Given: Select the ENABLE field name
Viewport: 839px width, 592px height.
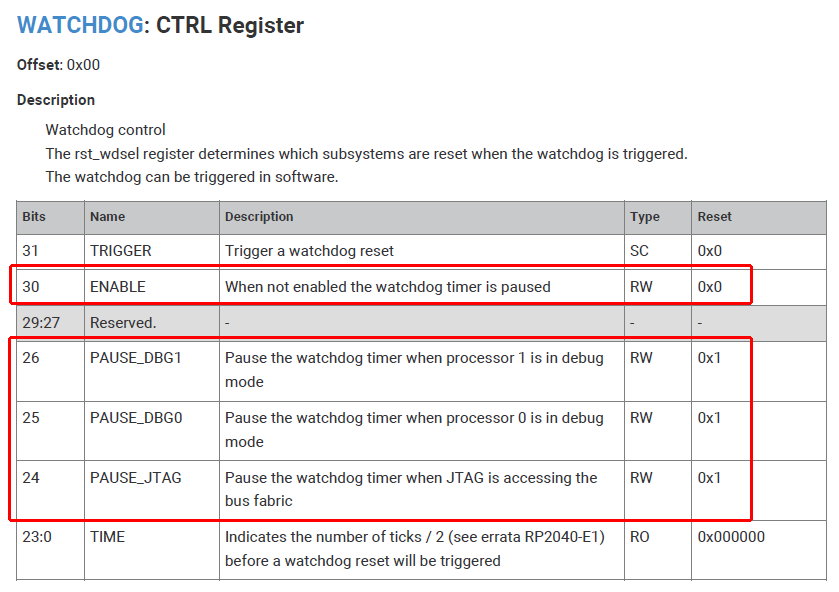Looking at the screenshot, I should click(117, 286).
